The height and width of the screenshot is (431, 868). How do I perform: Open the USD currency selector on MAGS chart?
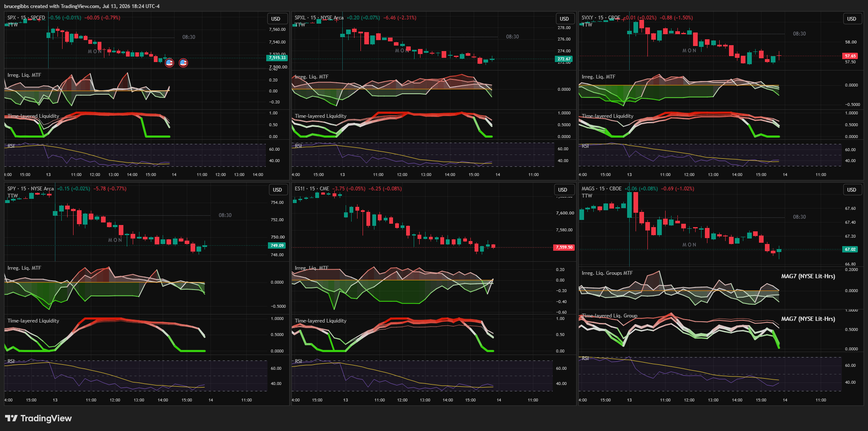(852, 190)
